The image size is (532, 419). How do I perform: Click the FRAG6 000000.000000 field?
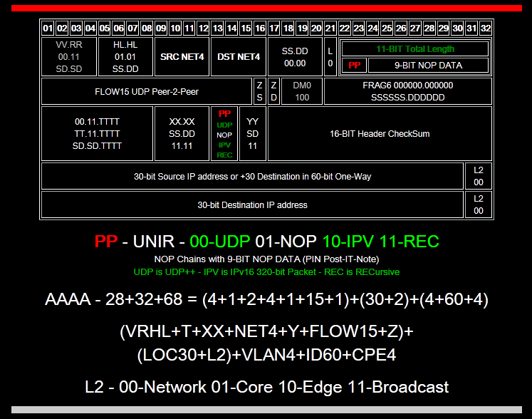click(408, 91)
